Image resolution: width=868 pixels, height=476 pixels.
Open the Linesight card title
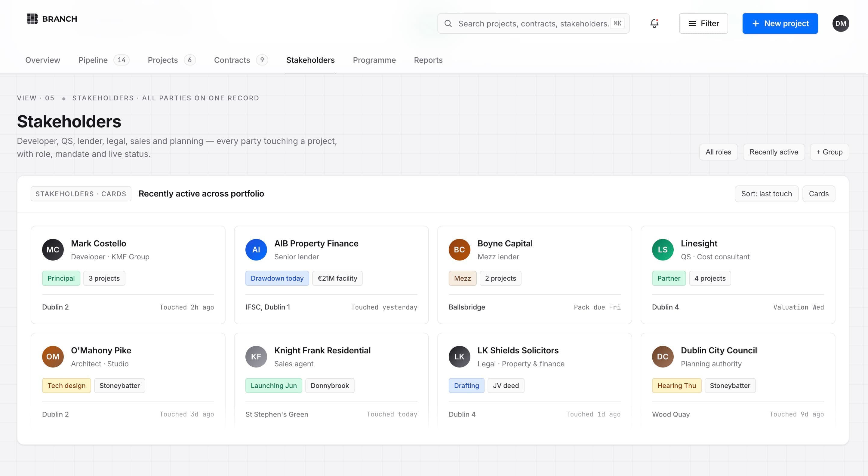click(699, 243)
